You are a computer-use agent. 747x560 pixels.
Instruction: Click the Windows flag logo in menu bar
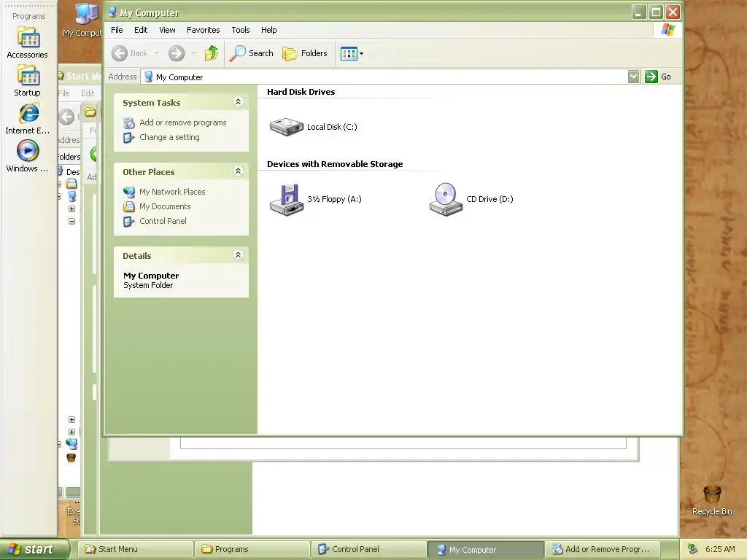pyautogui.click(x=668, y=30)
